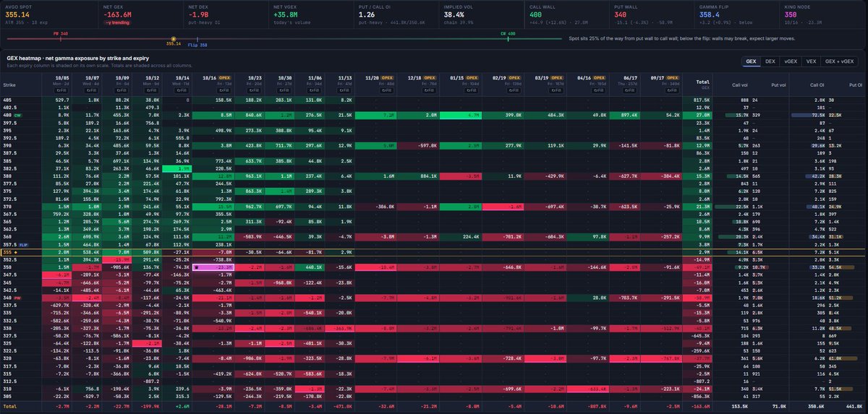868x414 pixels.
Task: Click the 72.5K Call OI value for strike 400
Action: pos(820,114)
